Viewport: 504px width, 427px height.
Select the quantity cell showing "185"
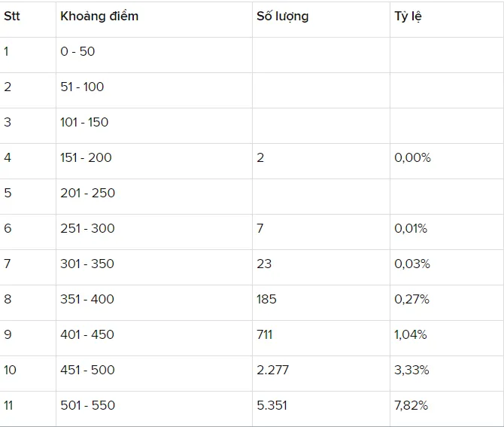[266, 299]
